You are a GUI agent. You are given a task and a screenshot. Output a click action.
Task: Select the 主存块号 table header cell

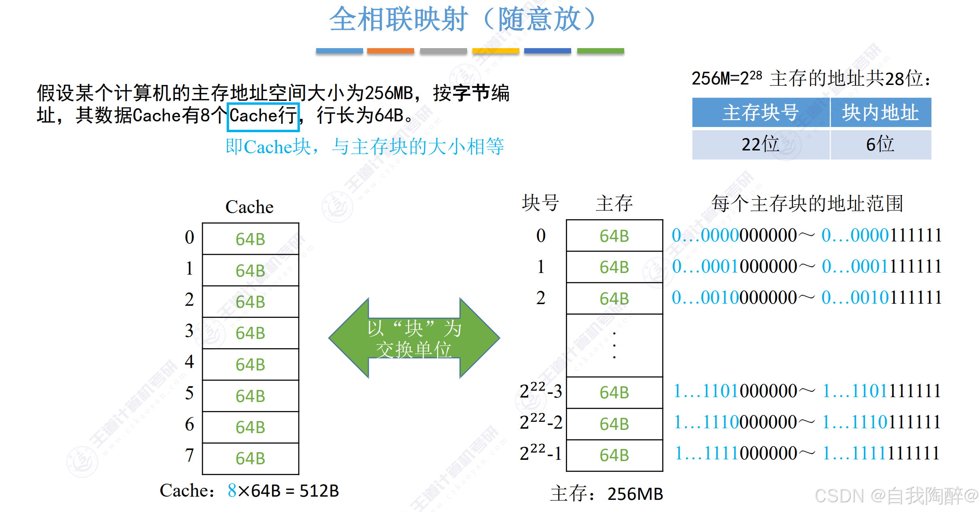[760, 113]
